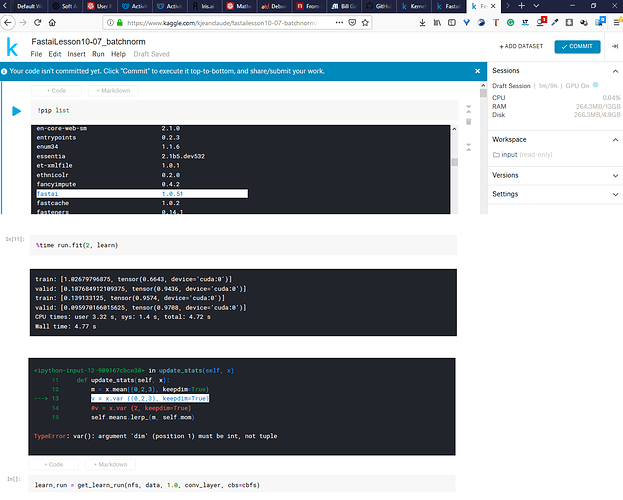Screen dimensions: 623x500
Task: Open the Insert menu
Action: (76, 53)
